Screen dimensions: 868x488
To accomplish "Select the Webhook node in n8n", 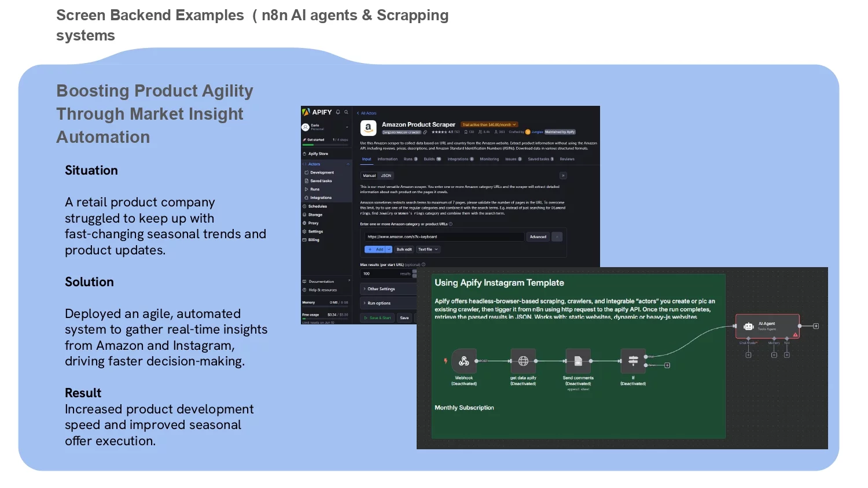I will [464, 361].
